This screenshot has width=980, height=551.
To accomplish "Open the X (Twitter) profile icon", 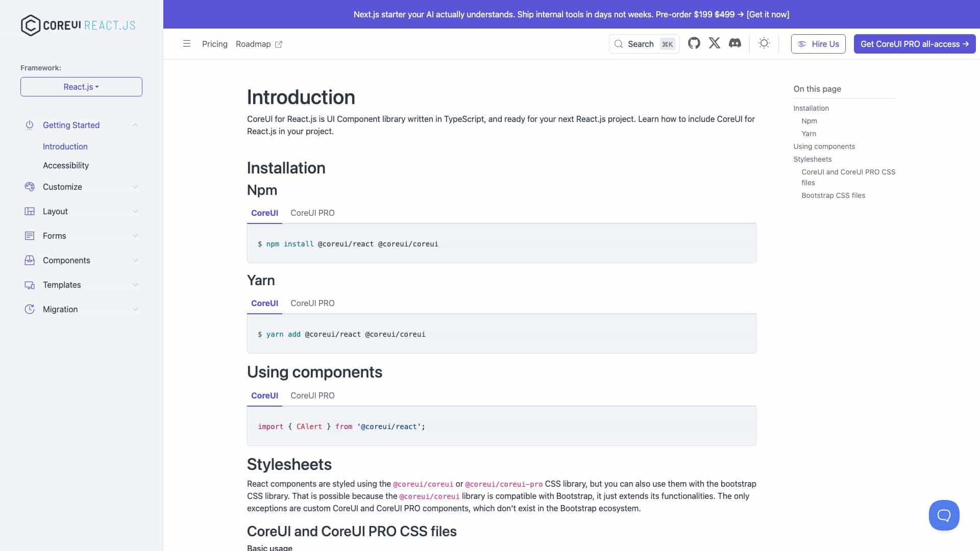I will coord(714,43).
